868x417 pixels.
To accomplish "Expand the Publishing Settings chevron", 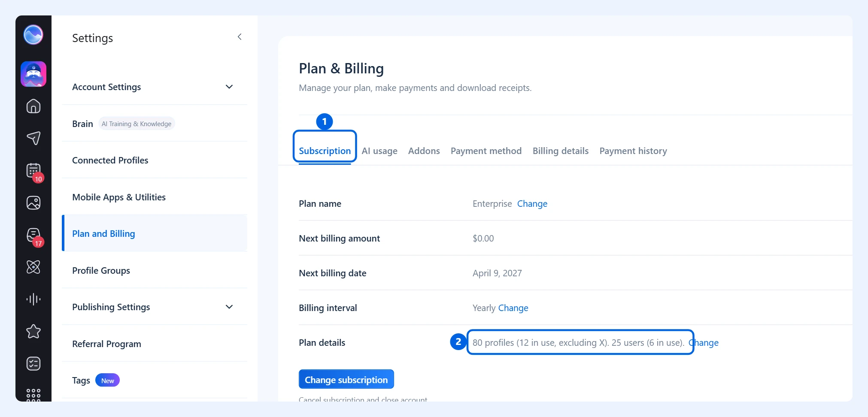I will coord(229,307).
